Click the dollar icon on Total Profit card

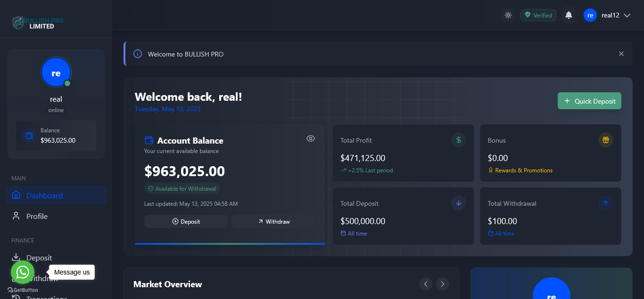pyautogui.click(x=458, y=140)
